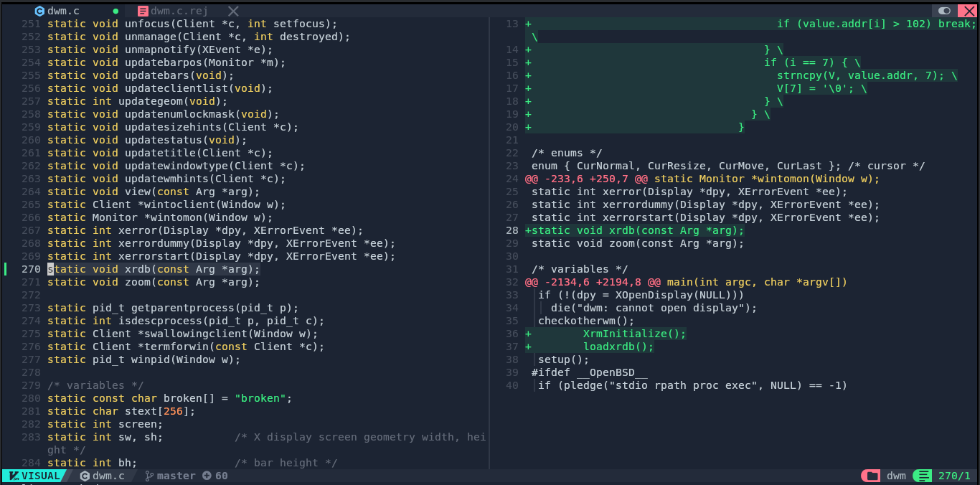Click the 'loadxrdb();' added line
980x485 pixels.
(618, 347)
